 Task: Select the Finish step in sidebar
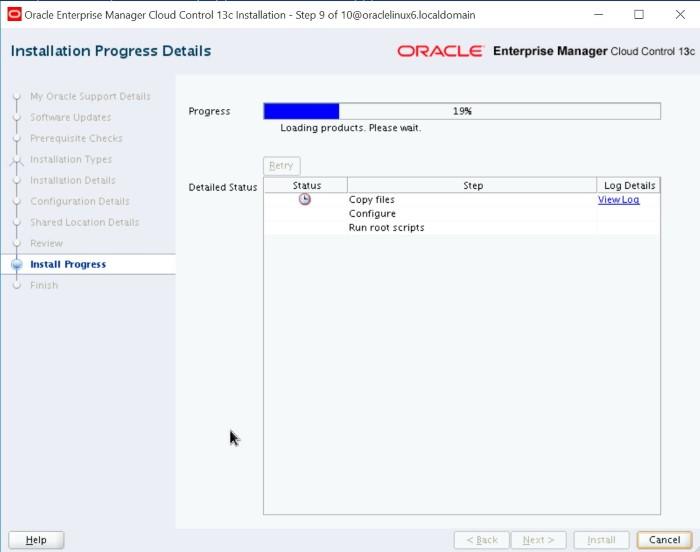point(44,285)
